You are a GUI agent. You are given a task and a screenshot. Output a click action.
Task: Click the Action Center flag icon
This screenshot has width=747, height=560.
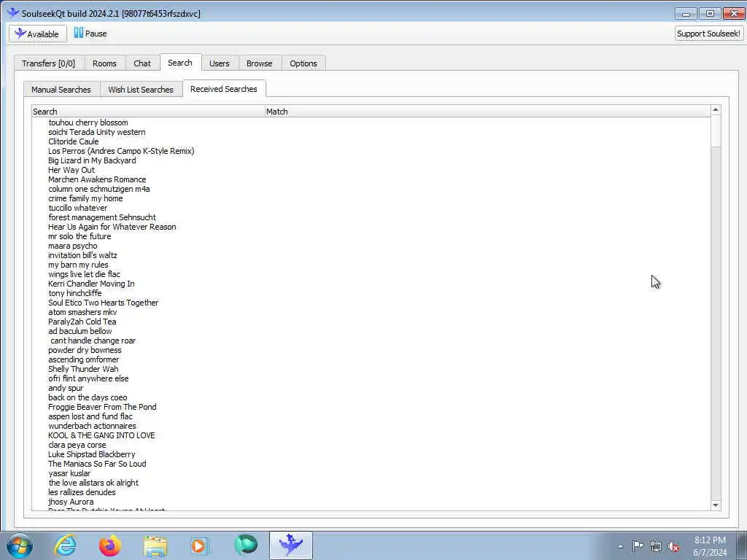click(638, 546)
